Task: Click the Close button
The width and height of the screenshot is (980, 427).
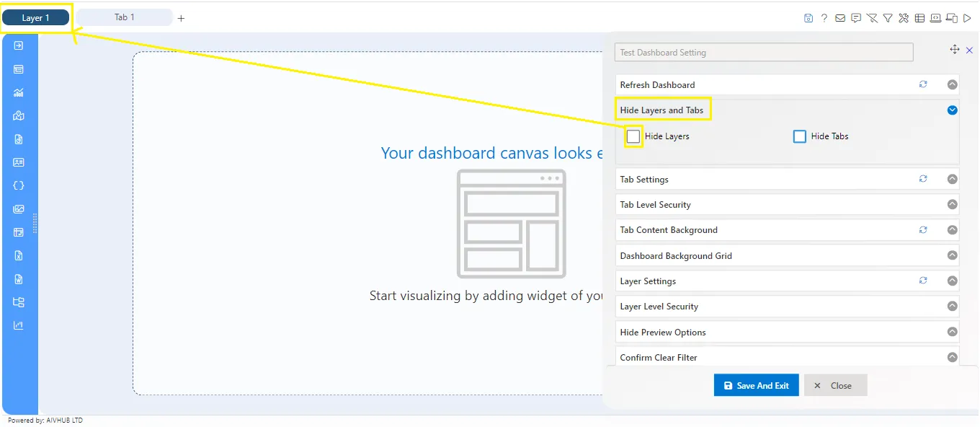Action: click(x=835, y=385)
